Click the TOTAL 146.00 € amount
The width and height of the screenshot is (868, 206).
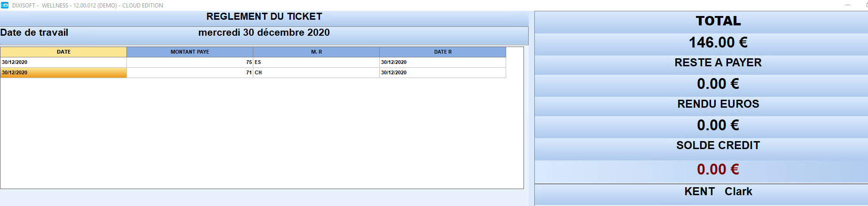pos(718,42)
